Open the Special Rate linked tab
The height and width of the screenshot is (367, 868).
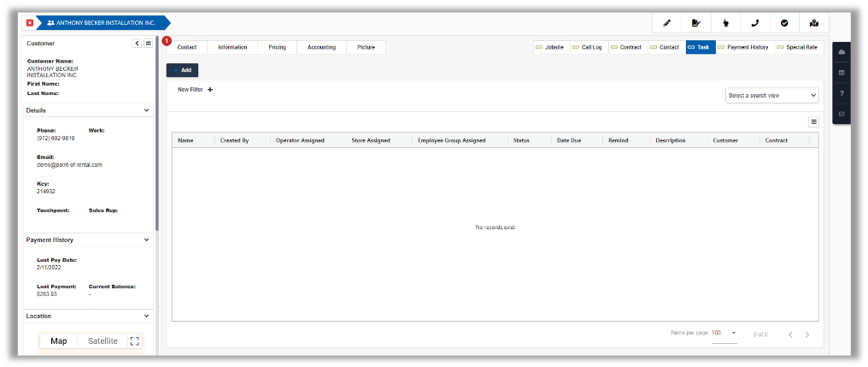click(799, 48)
